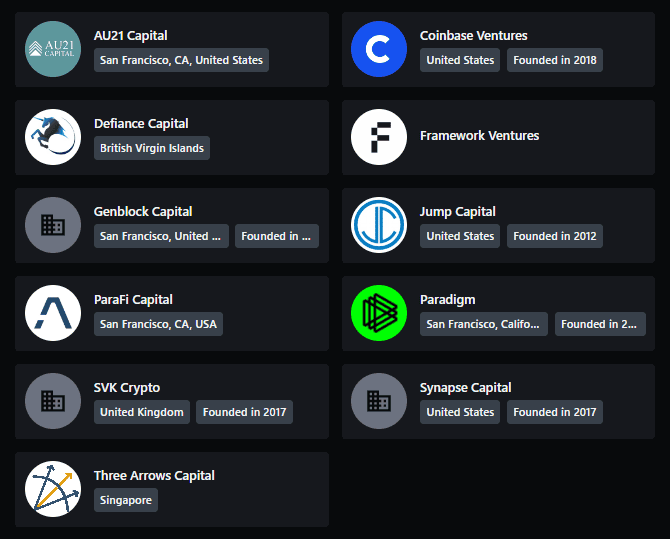Click the Synapse Capital building icon
The height and width of the screenshot is (539, 670).
(379, 401)
